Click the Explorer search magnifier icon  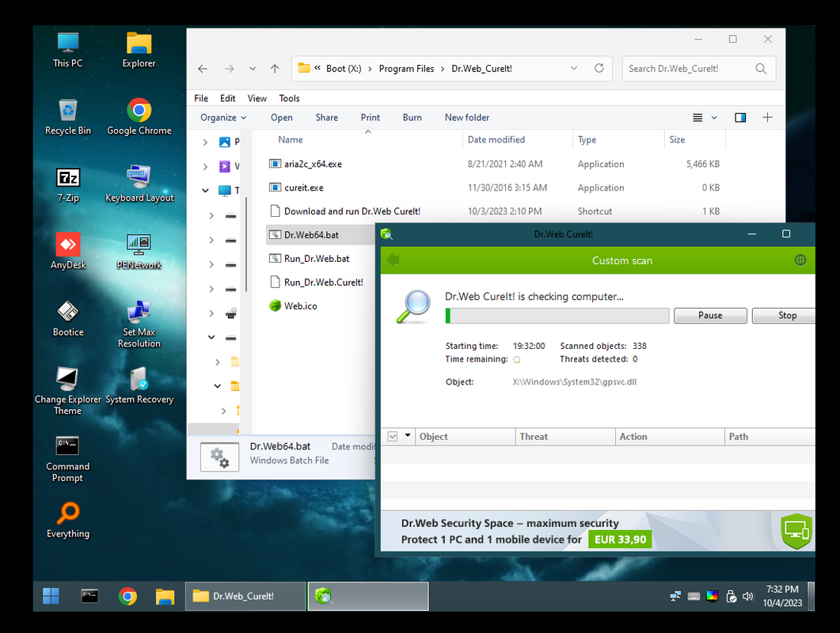[x=761, y=69]
